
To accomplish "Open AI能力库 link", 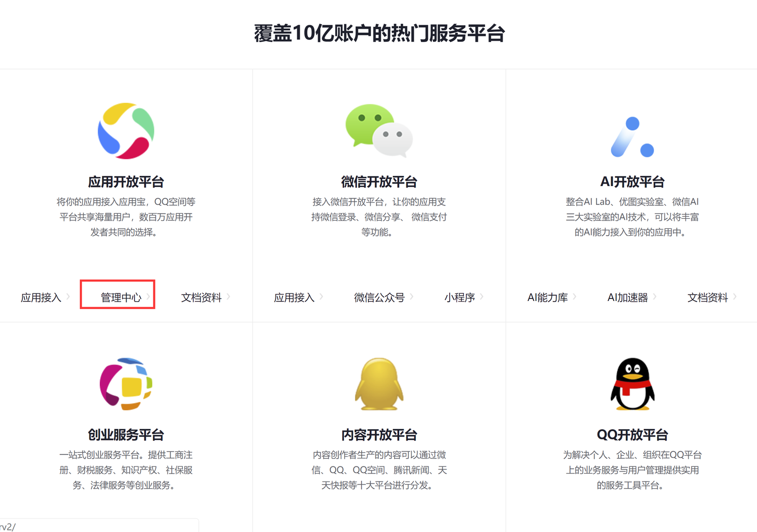I will pos(548,298).
